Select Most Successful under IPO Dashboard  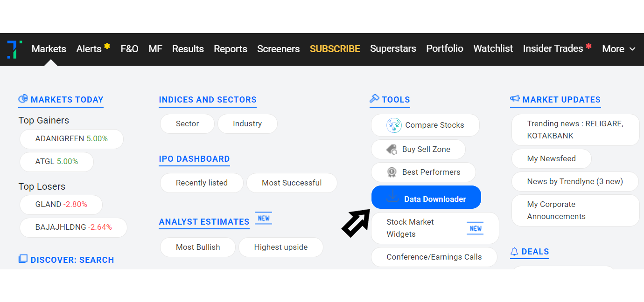pos(292,183)
